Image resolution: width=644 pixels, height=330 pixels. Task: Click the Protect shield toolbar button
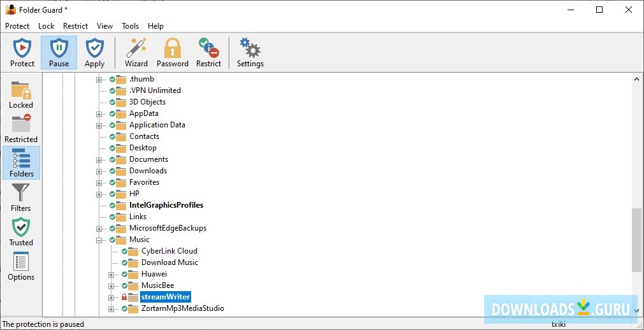tap(22, 53)
